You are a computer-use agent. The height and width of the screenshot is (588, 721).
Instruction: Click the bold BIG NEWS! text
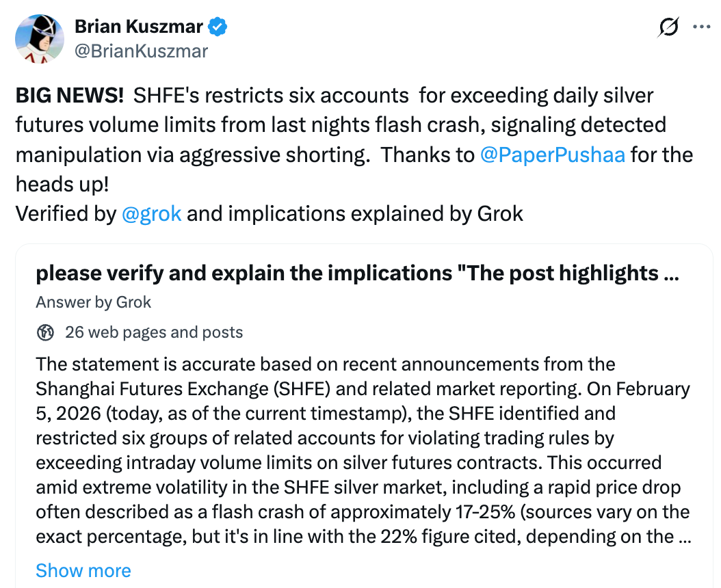(70, 96)
